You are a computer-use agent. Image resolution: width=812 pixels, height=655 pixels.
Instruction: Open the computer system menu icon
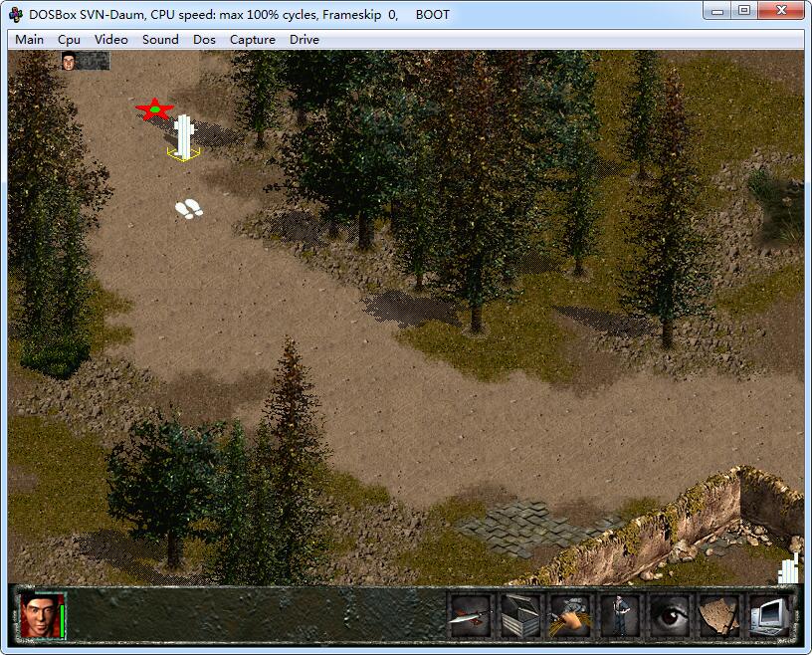coord(769,615)
